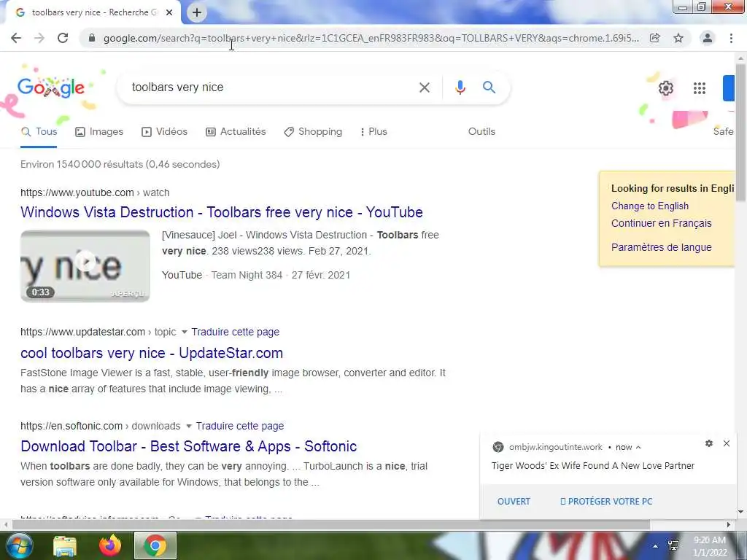This screenshot has height=560, width=747.
Task: Click the address bar URL field
Action: tap(371, 38)
